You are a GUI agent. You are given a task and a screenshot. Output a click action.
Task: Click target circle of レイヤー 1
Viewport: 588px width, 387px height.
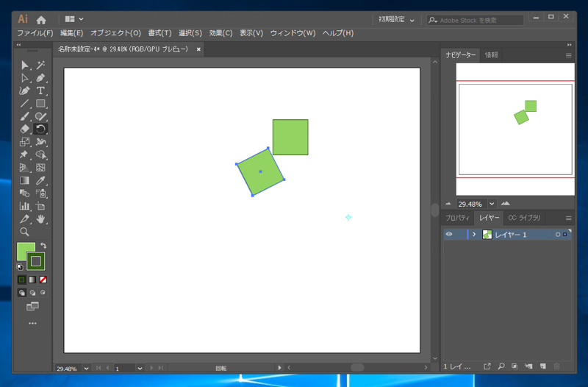tap(558, 235)
